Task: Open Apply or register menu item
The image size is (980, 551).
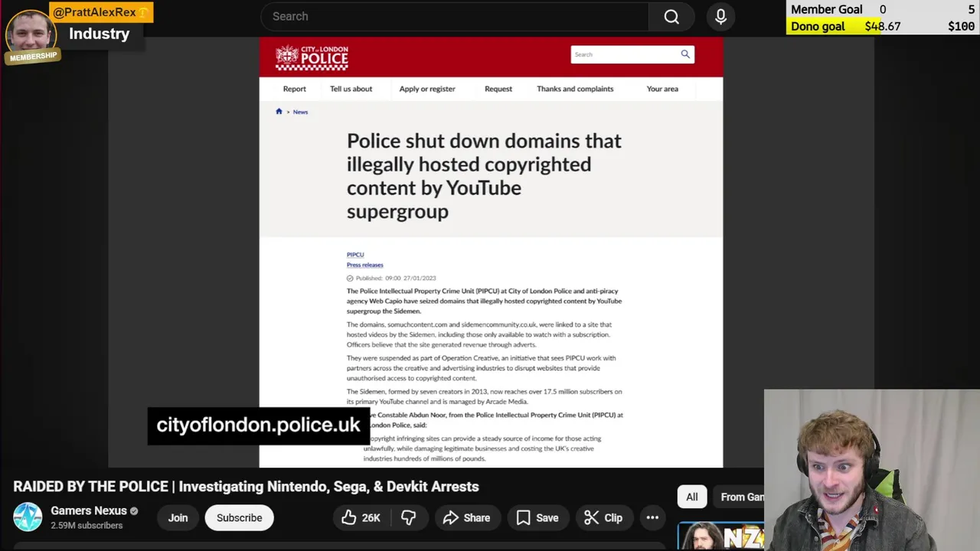Action: click(x=426, y=89)
